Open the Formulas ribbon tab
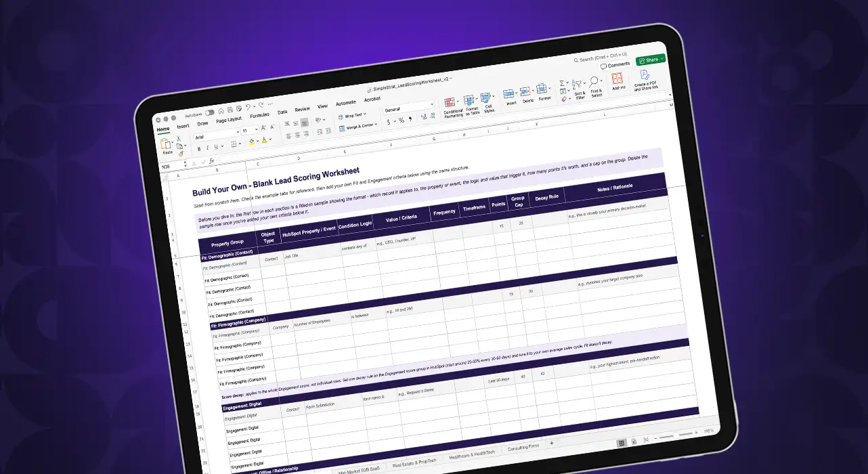Image resolution: width=868 pixels, height=474 pixels. point(259,115)
